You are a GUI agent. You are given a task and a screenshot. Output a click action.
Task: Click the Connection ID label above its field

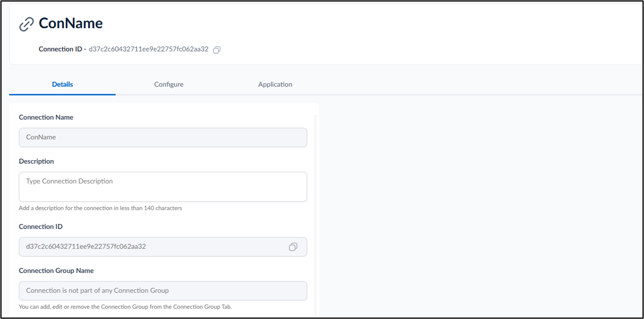point(41,227)
